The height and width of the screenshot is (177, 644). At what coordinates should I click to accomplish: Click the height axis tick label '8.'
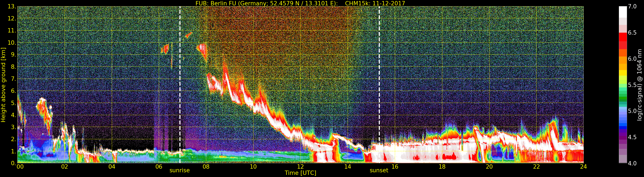click(14, 67)
